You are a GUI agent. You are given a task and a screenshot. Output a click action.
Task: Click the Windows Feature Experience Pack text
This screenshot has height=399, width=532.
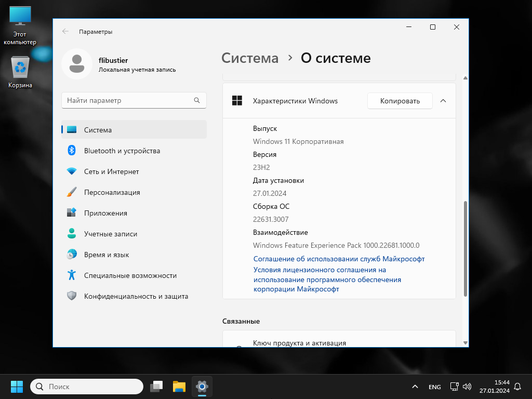point(336,245)
